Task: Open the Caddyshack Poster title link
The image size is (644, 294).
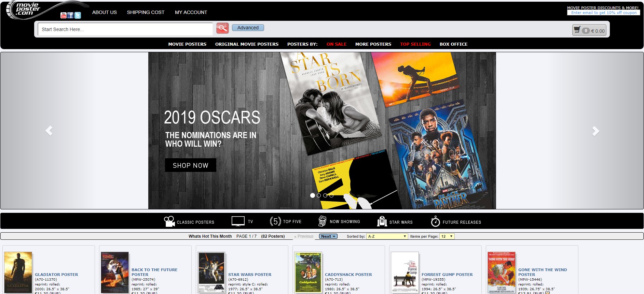Action: click(348, 275)
